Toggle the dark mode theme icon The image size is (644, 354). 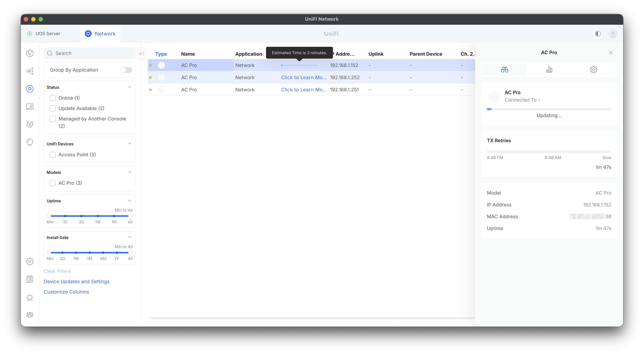[598, 34]
